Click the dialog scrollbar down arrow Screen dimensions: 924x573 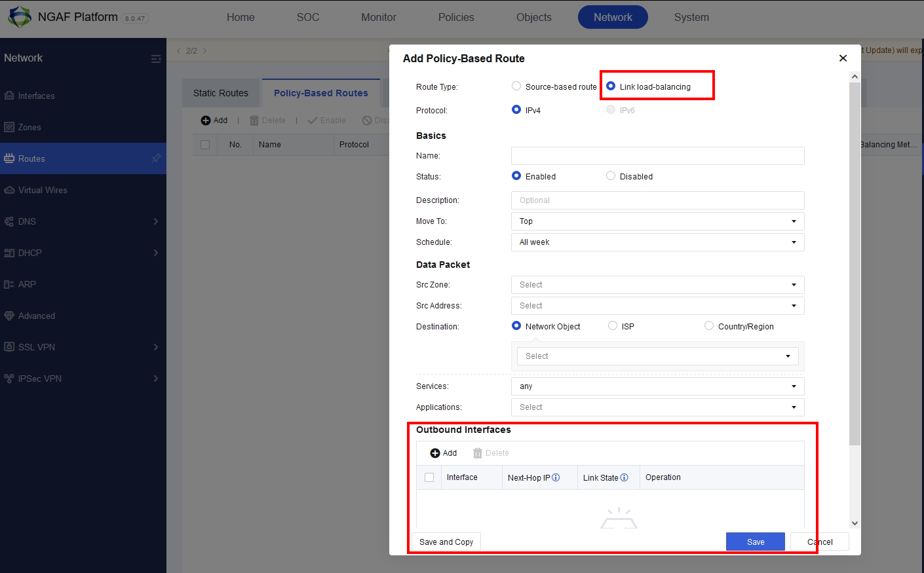[855, 523]
